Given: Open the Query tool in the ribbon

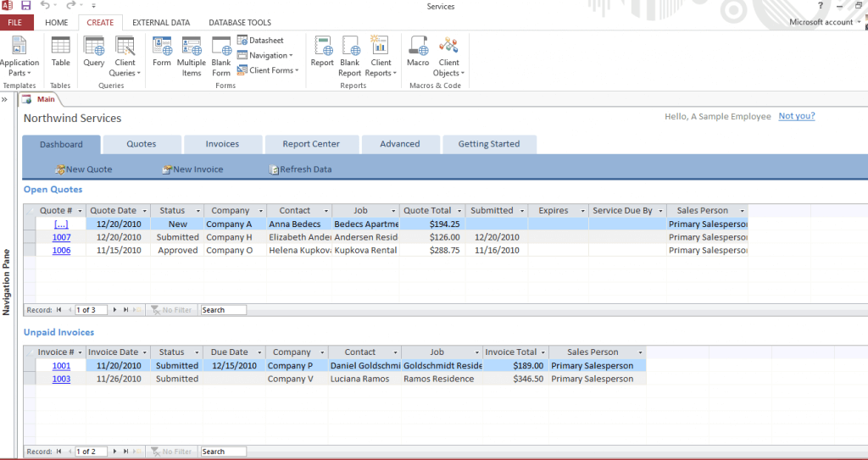Looking at the screenshot, I should (94, 53).
